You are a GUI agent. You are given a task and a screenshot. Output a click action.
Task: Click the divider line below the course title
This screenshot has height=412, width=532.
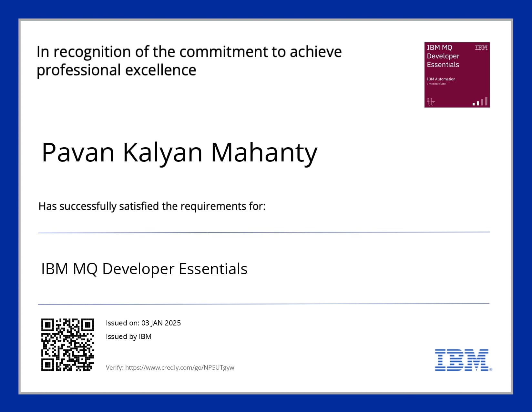click(264, 304)
